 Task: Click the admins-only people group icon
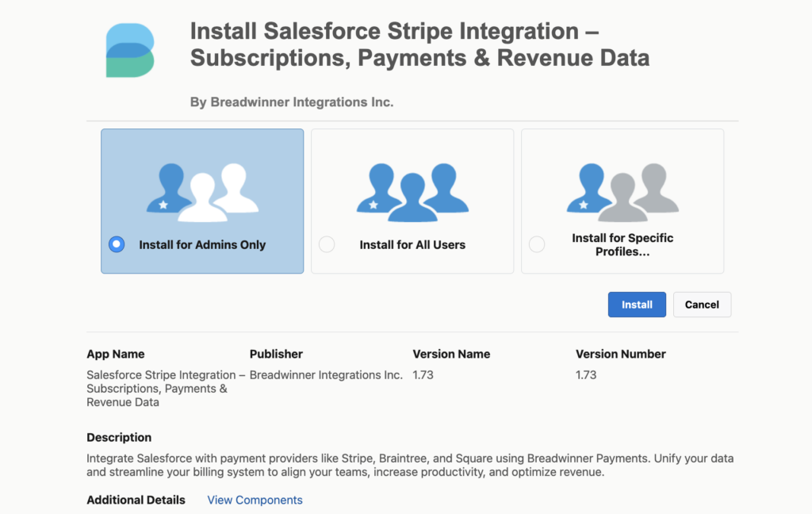(x=202, y=193)
